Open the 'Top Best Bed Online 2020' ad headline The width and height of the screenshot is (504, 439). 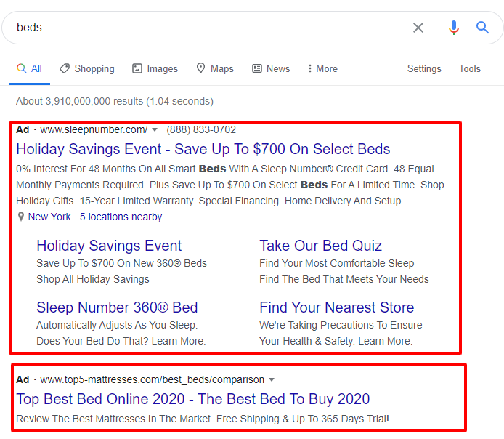point(193,399)
